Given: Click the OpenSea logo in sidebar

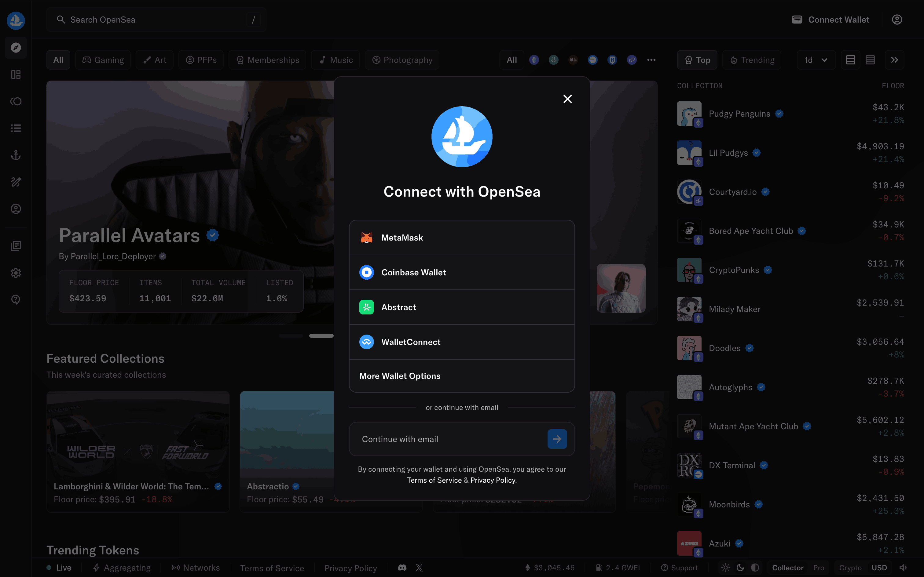Looking at the screenshot, I should [16, 20].
